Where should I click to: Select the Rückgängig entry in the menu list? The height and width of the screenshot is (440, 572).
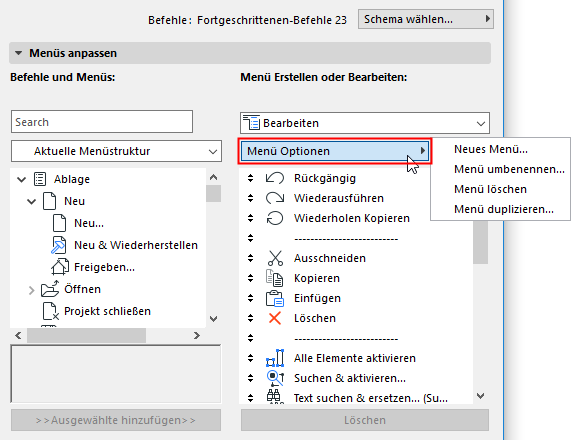coord(325,178)
